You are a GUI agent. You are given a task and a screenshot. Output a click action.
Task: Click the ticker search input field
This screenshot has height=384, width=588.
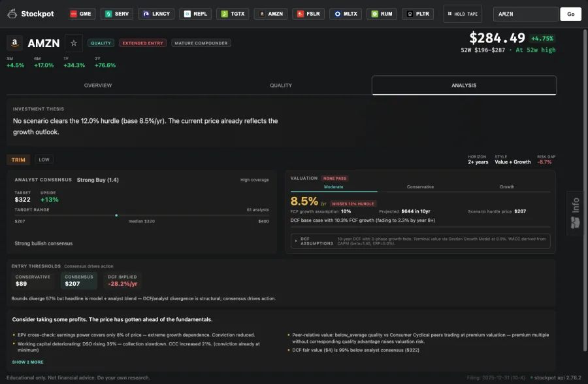click(x=525, y=14)
